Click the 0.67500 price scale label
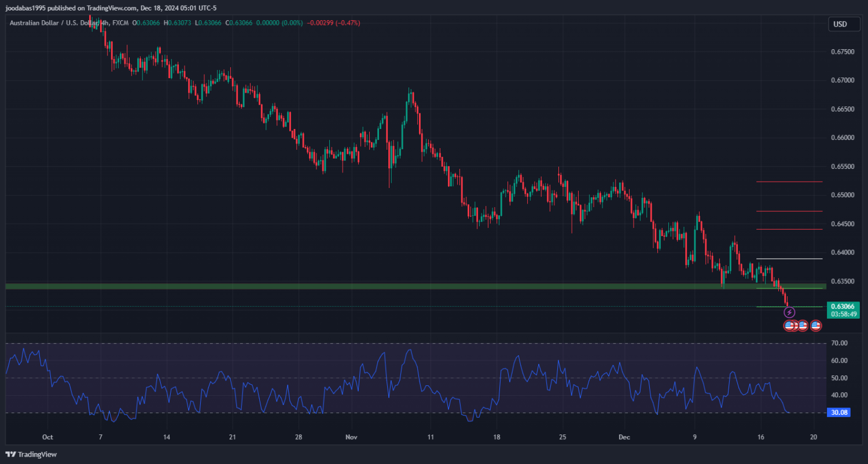This screenshot has width=868, height=464. [843, 52]
